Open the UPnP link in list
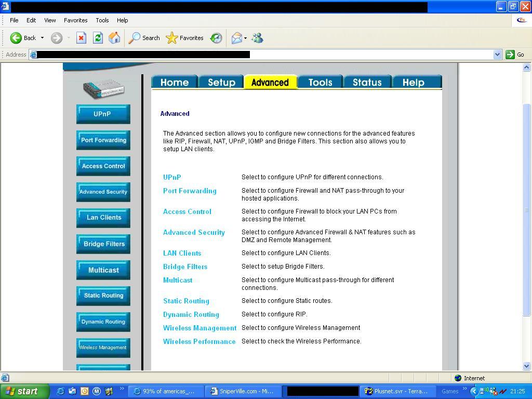This screenshot has width=532, height=399. 172,177
